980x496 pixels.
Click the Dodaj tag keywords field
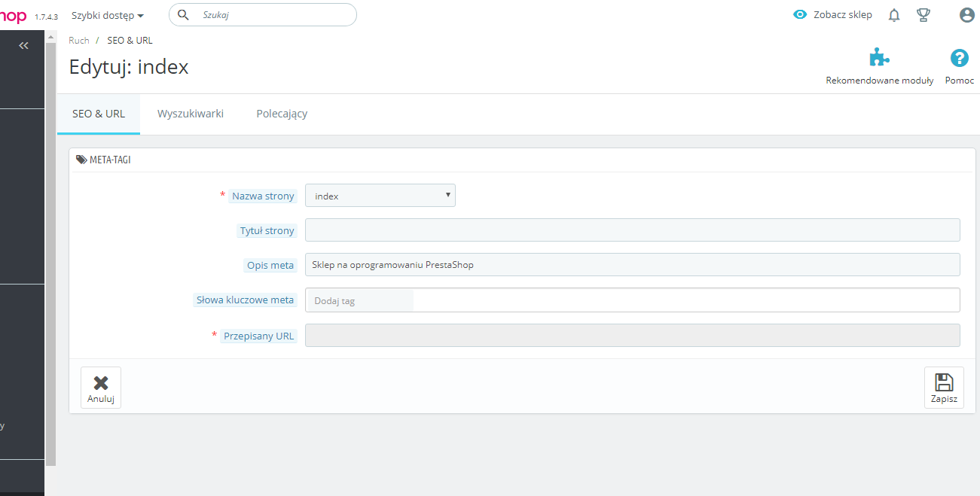pos(633,300)
